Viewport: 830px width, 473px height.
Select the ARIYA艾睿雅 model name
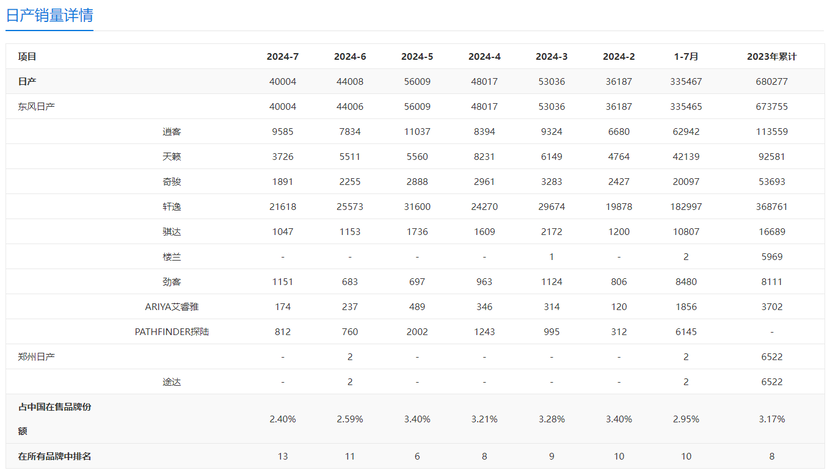(172, 307)
